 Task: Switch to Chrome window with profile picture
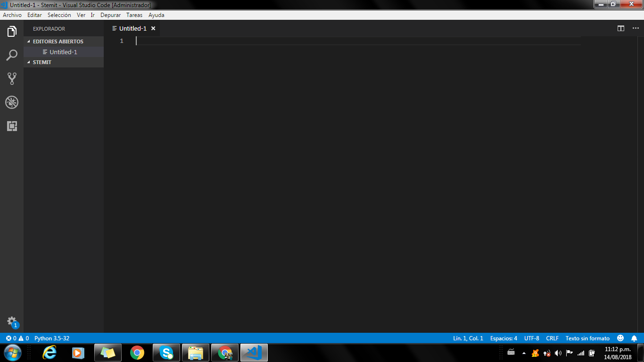tap(225, 353)
